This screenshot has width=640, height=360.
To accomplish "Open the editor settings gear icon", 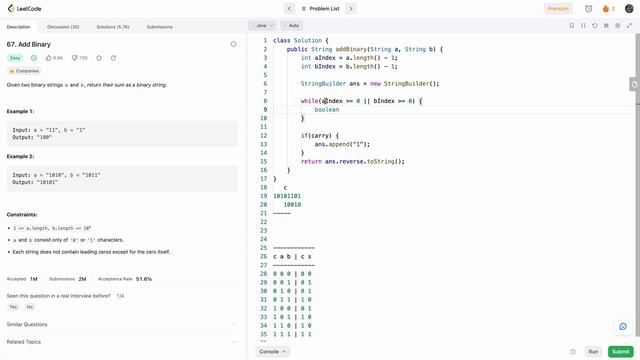I will tap(618, 25).
